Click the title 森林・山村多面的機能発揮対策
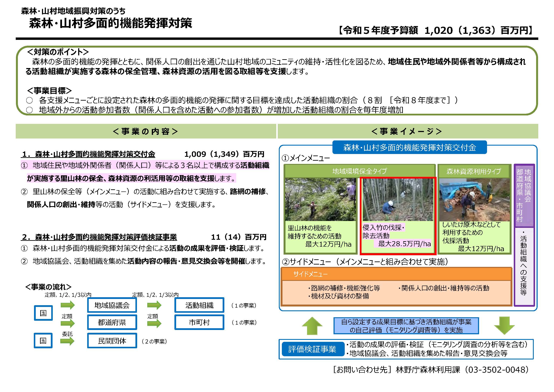The width and height of the screenshot is (554, 392). (110, 23)
